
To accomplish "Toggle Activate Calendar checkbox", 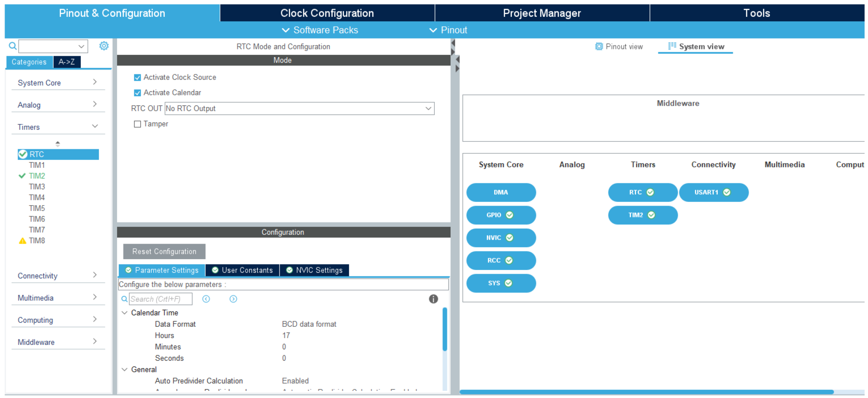I will tap(137, 93).
